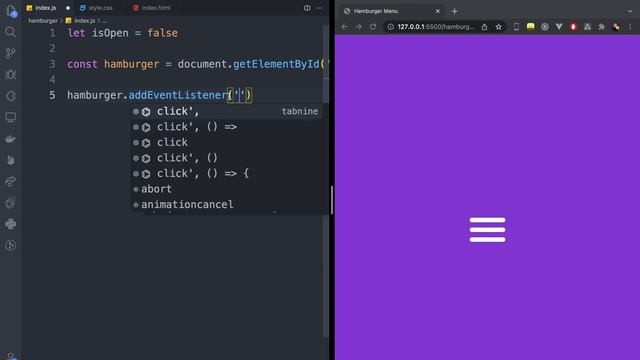Screen dimensions: 640x360
Task: Click the red extension icon
Action: point(573,27)
